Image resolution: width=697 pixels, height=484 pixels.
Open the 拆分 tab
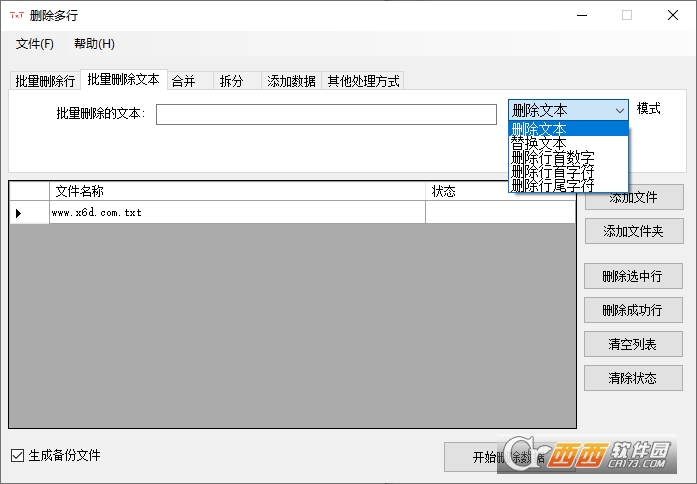click(231, 81)
